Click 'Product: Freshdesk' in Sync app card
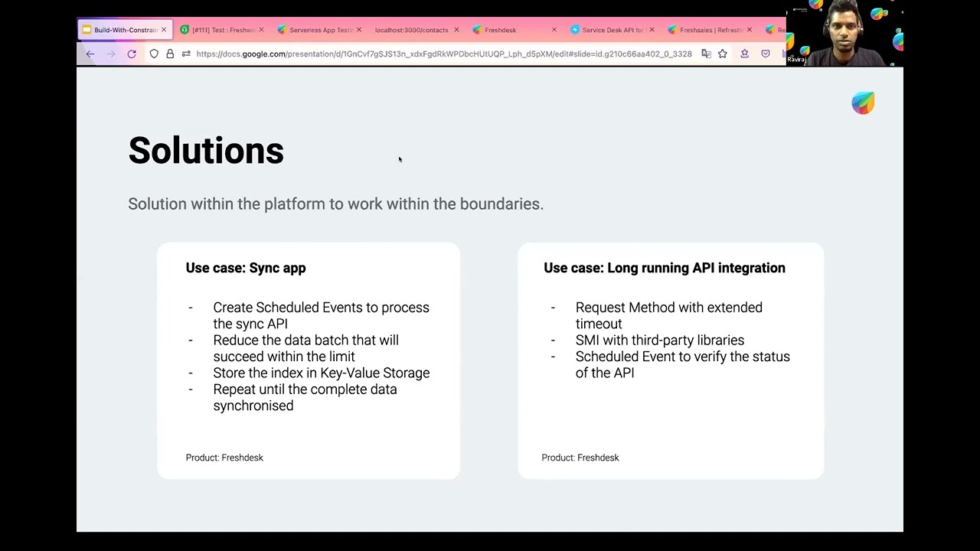 coord(224,458)
